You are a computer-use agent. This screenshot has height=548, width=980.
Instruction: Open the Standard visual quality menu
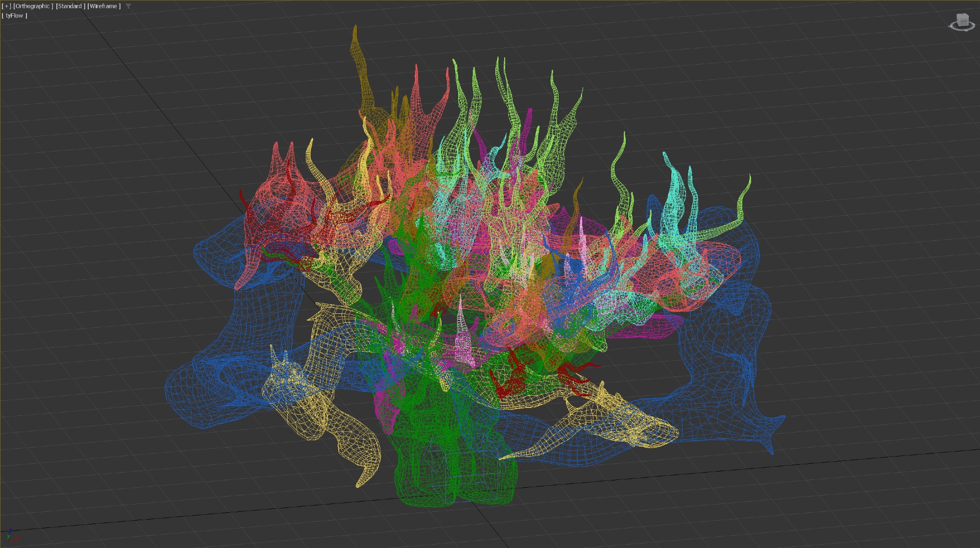(x=70, y=6)
